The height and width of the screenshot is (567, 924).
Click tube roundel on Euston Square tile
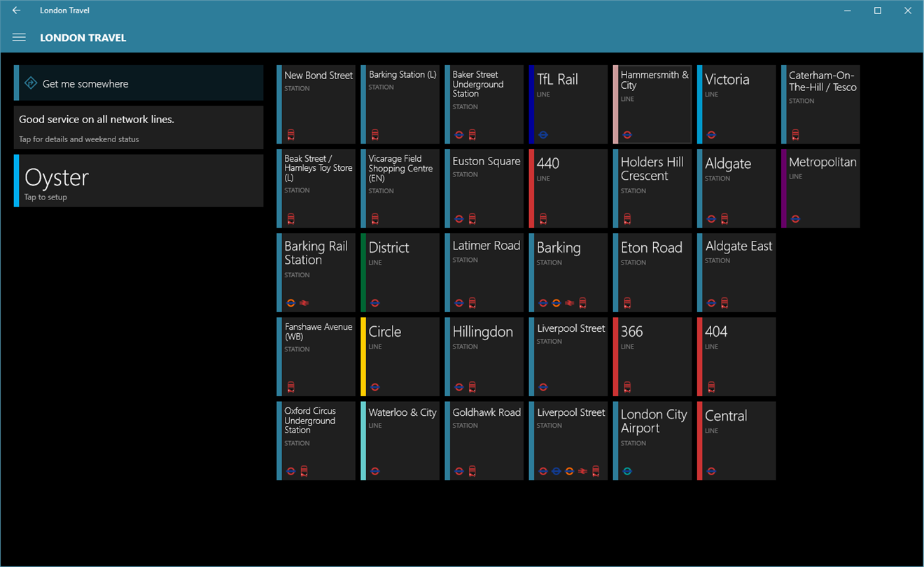(x=459, y=219)
